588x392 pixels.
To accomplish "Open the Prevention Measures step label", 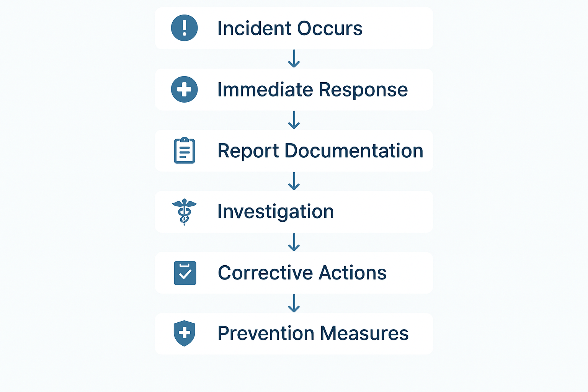I will coord(313,333).
